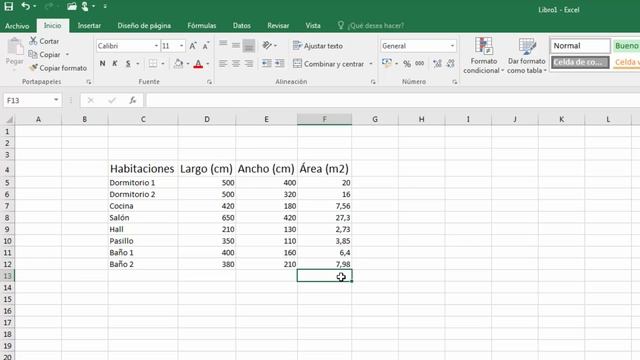Select cell with value 27,3
Image resolution: width=640 pixels, height=360 pixels.
[324, 218]
